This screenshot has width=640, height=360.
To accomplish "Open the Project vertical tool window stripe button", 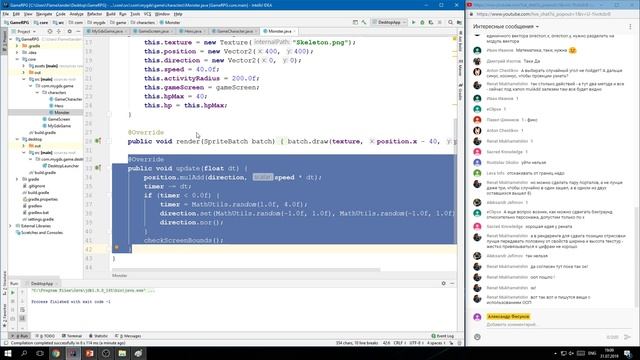I will (4, 41).
